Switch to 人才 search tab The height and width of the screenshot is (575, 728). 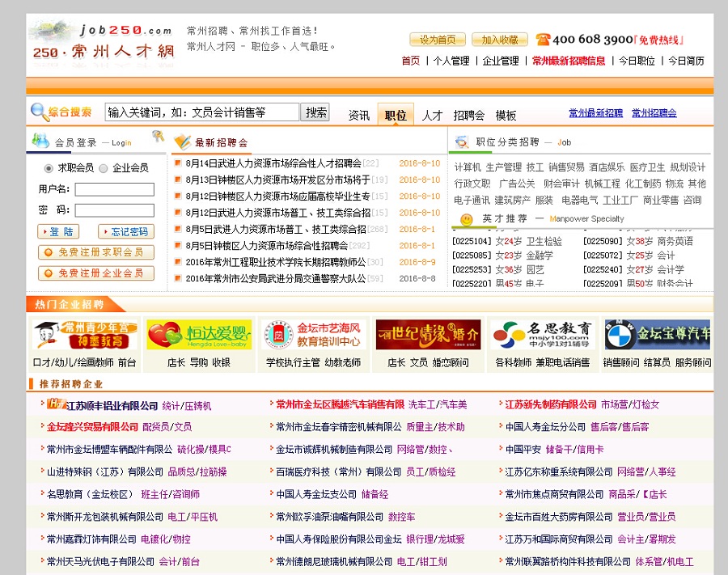coord(432,115)
